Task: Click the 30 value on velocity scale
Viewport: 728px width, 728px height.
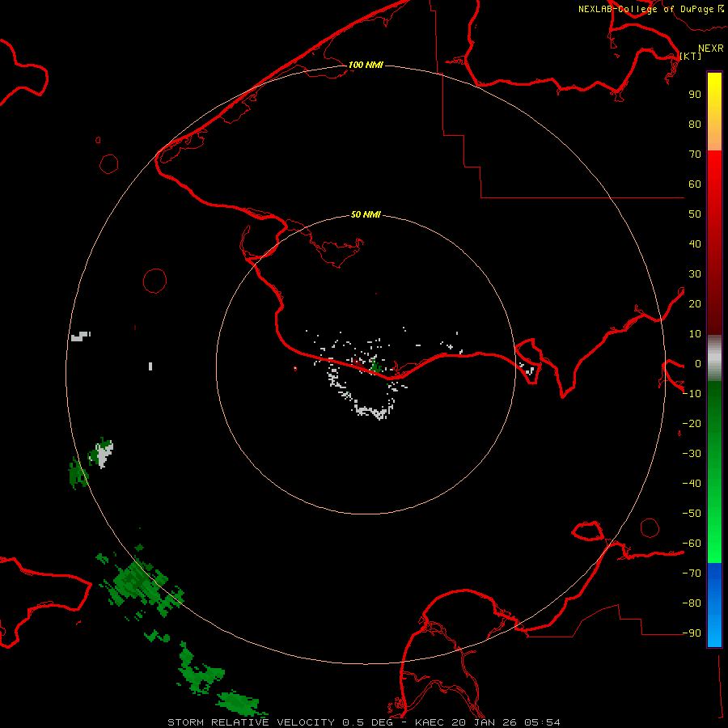Action: [x=695, y=274]
